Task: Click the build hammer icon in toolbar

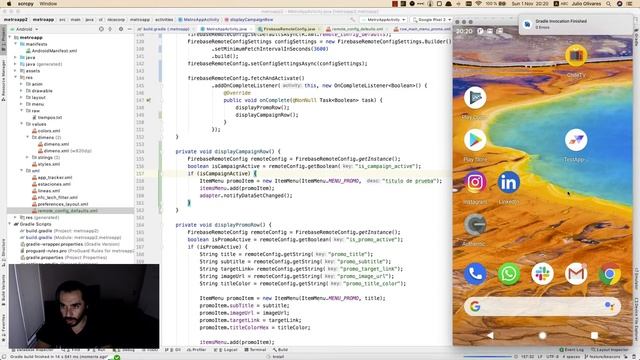Action: (353, 19)
